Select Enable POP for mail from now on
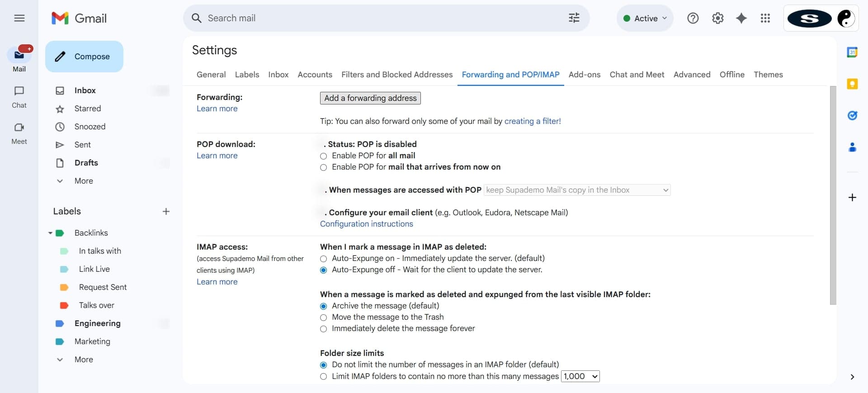868x393 pixels. [323, 167]
